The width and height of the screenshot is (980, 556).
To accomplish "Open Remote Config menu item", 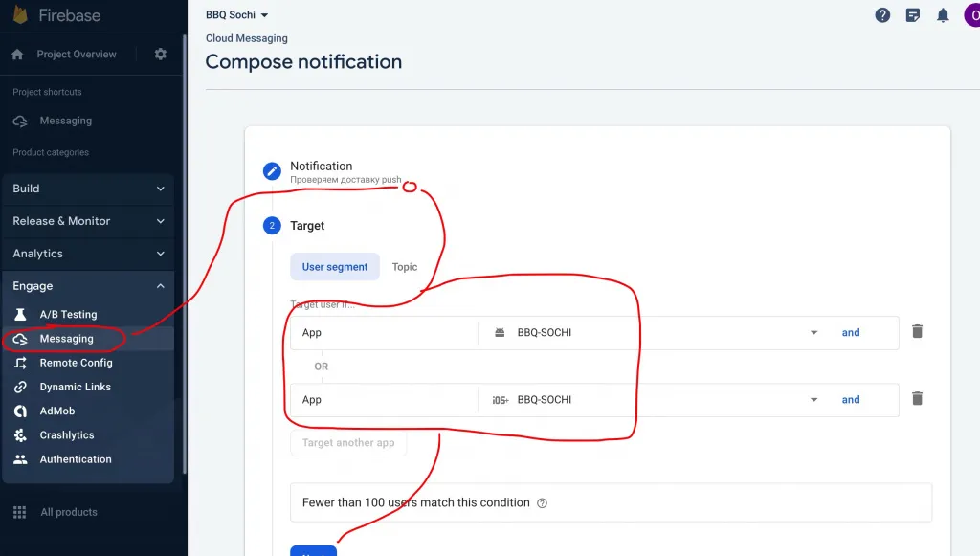I will (x=77, y=363).
